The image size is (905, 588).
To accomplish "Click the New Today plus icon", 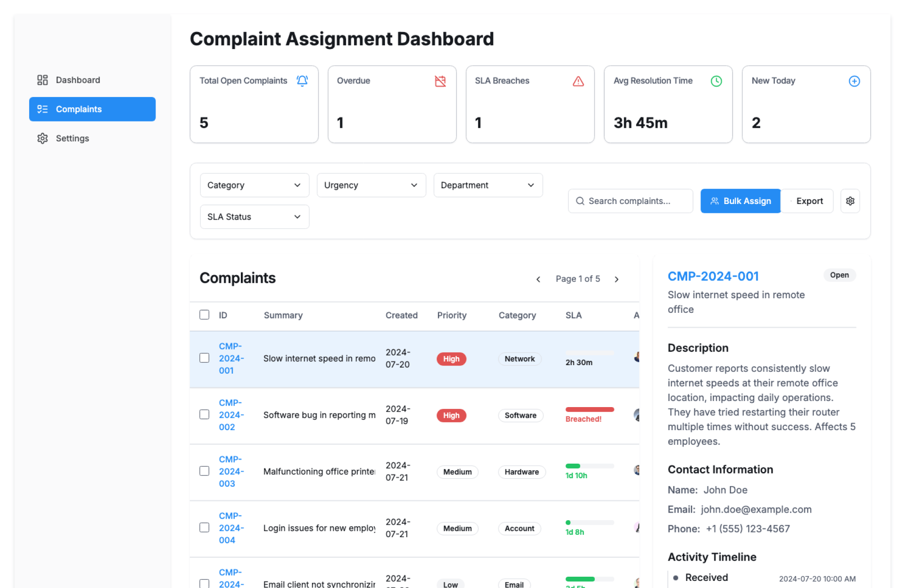I will [x=854, y=81].
